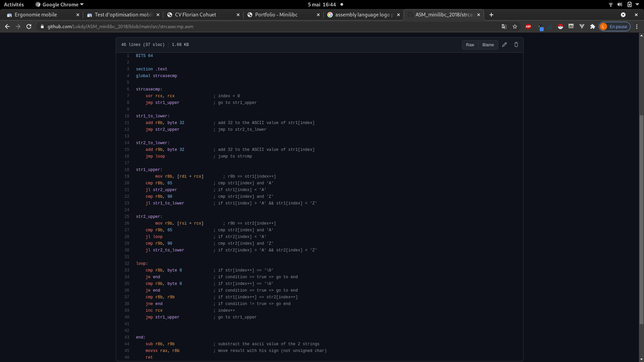Open the blue arrows extension icon

[550, 26]
